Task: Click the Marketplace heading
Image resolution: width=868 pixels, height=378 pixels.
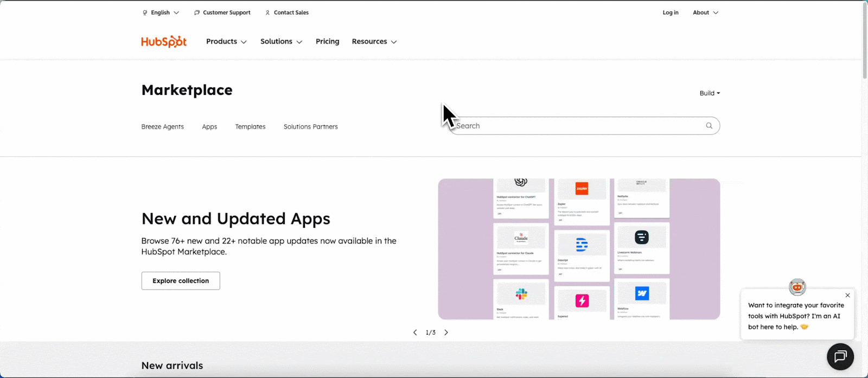Action: pos(187,90)
